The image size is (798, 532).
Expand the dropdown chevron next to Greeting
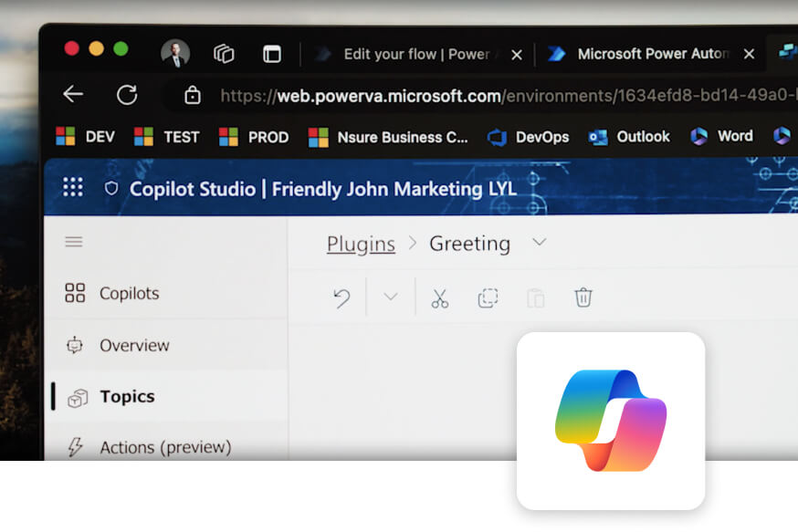[x=540, y=242]
